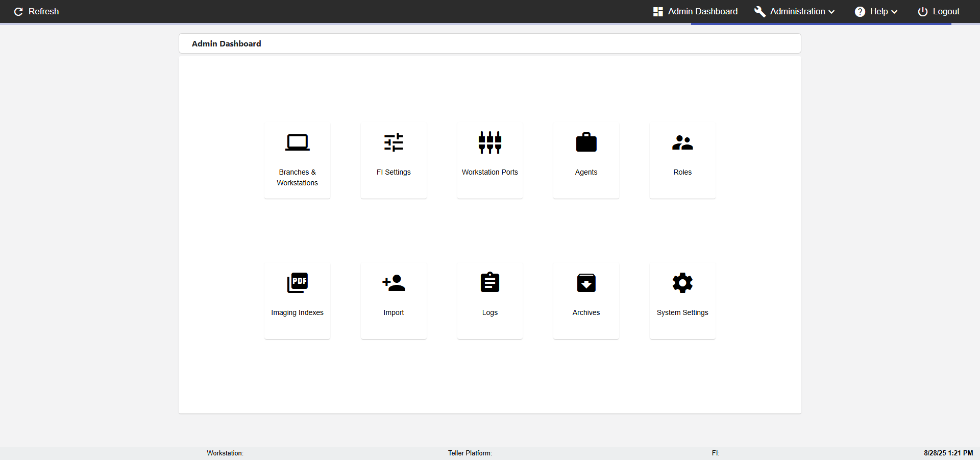Click the System Settings gear icon
This screenshot has width=980, height=460.
click(682, 283)
